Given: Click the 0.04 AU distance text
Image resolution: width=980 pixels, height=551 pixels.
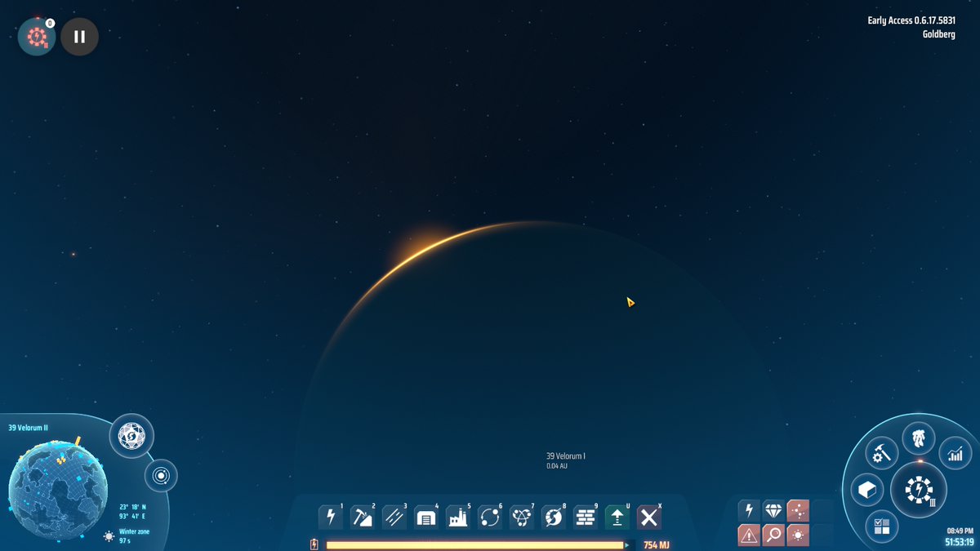Looking at the screenshot, I should tap(557, 466).
